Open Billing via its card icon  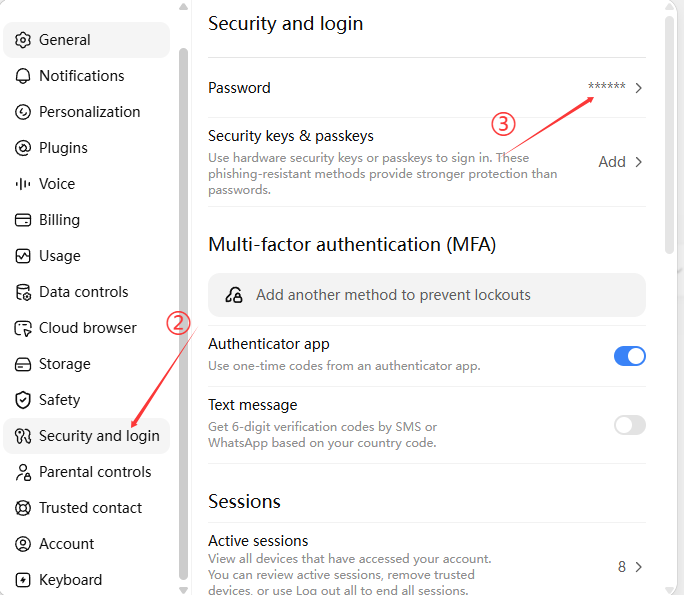point(23,220)
